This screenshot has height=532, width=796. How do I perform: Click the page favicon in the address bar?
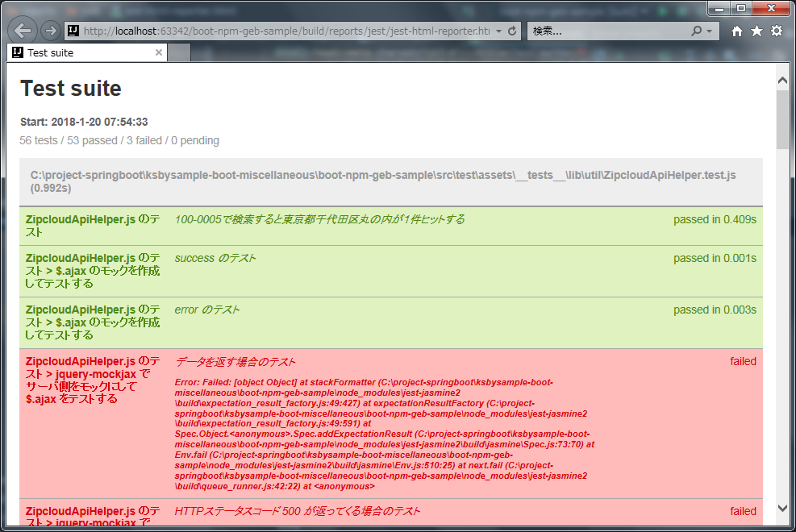73,31
